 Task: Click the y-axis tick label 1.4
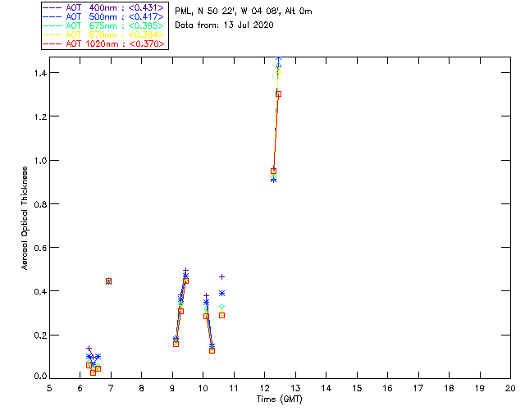coord(40,73)
